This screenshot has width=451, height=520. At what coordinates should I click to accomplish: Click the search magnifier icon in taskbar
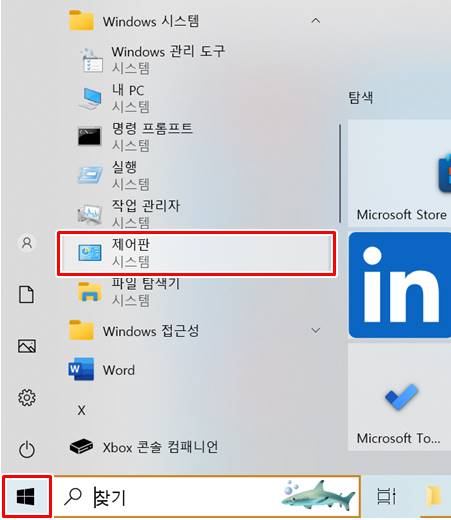(73, 497)
